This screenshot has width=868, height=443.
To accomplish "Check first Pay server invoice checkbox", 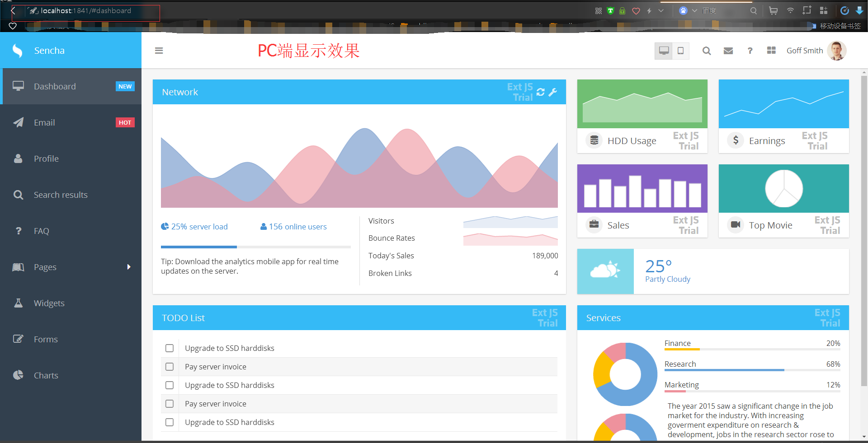I will 170,367.
